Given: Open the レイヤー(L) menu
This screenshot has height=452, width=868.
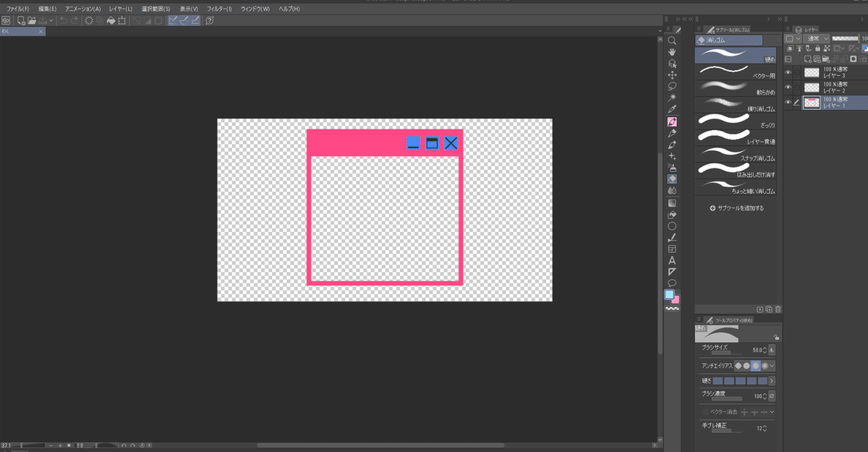Looking at the screenshot, I should coord(121,8).
